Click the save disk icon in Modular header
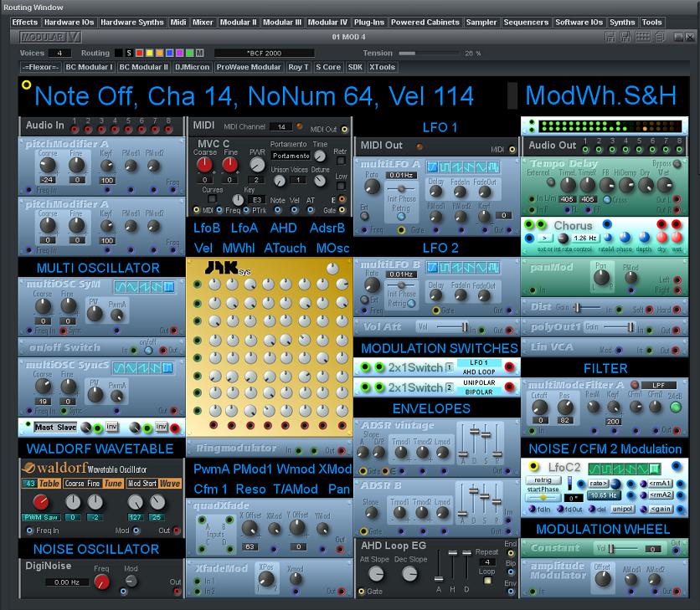Screen dimensions: 700x610 coord(610,37)
